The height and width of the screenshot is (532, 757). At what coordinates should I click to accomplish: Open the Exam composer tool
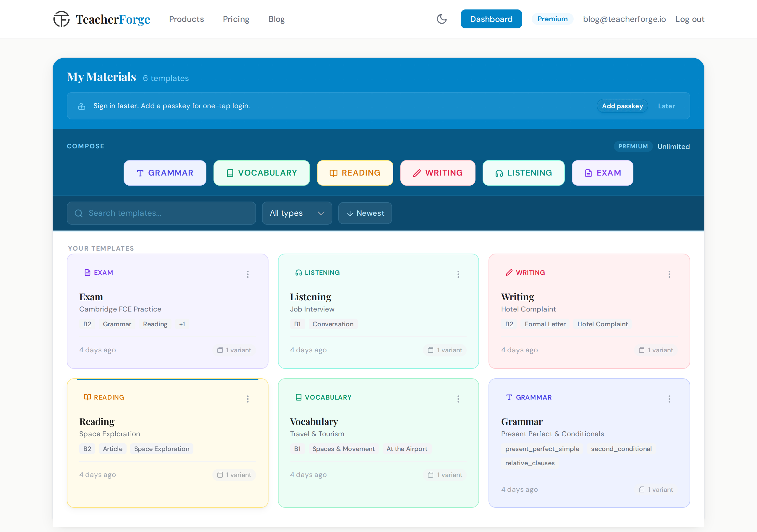(x=602, y=173)
